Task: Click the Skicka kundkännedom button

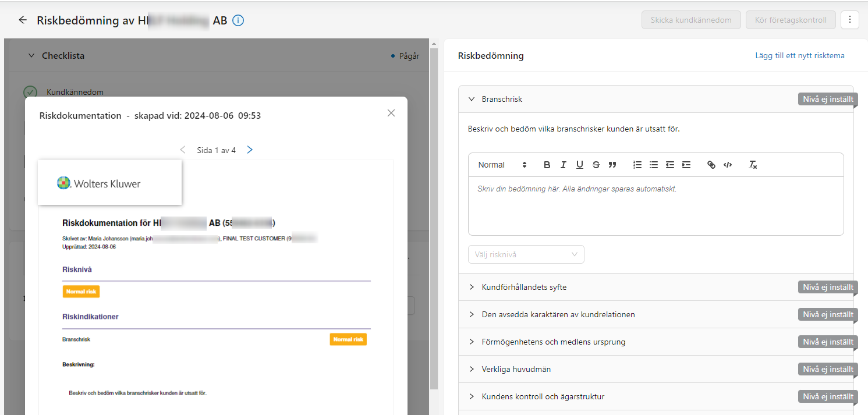Action: coord(691,20)
